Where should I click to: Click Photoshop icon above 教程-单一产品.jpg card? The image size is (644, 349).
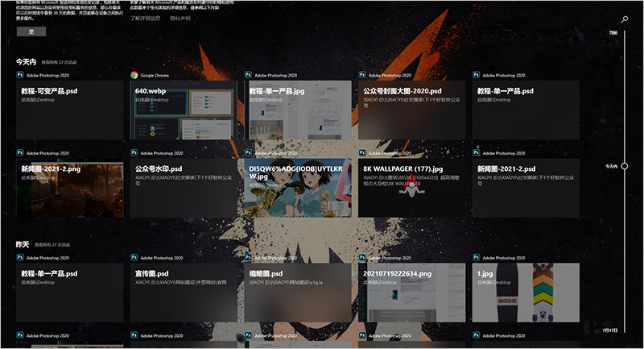248,75
